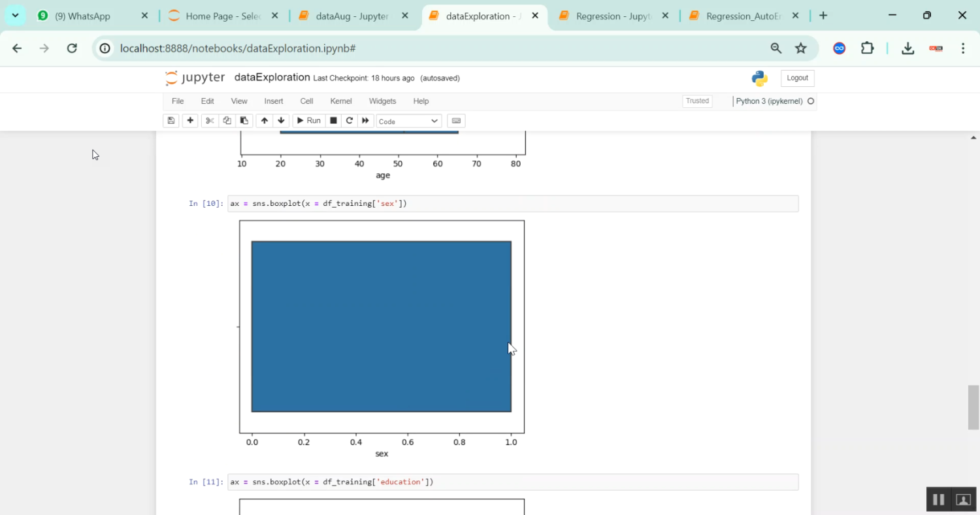
Task: Interrupt the kernel with stop icon
Action: [x=333, y=120]
